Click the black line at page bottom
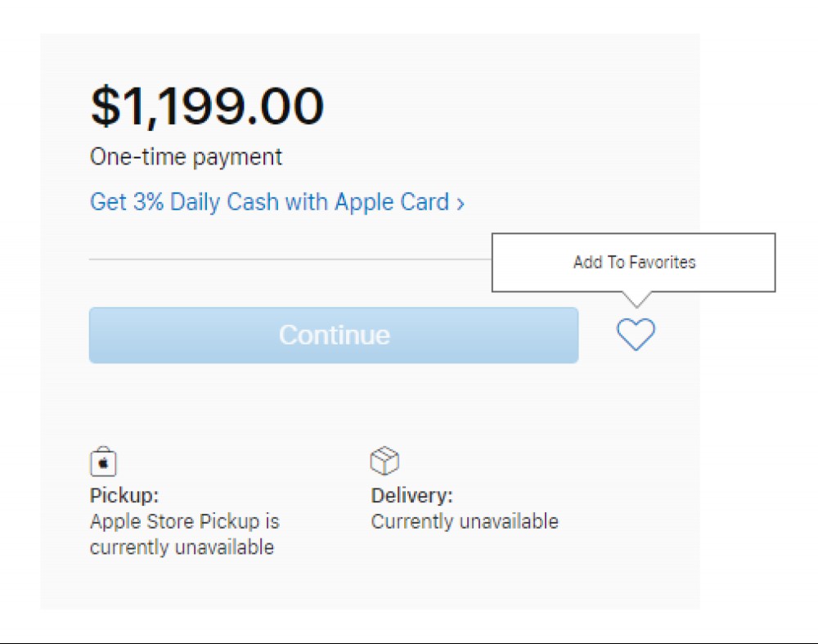This screenshot has width=818, height=644. tap(409, 642)
